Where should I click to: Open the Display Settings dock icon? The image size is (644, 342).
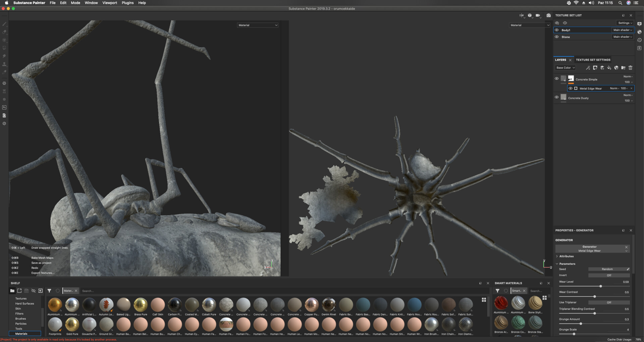pos(639,24)
